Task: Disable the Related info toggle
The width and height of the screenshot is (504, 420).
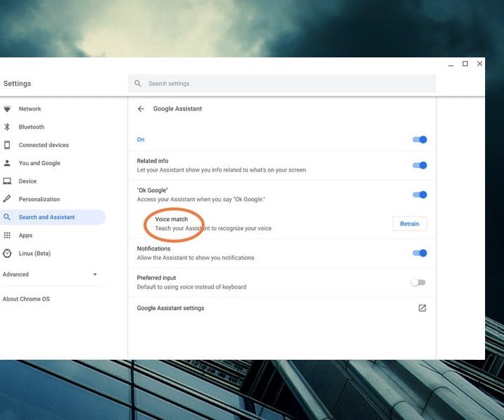Action: coord(419,166)
